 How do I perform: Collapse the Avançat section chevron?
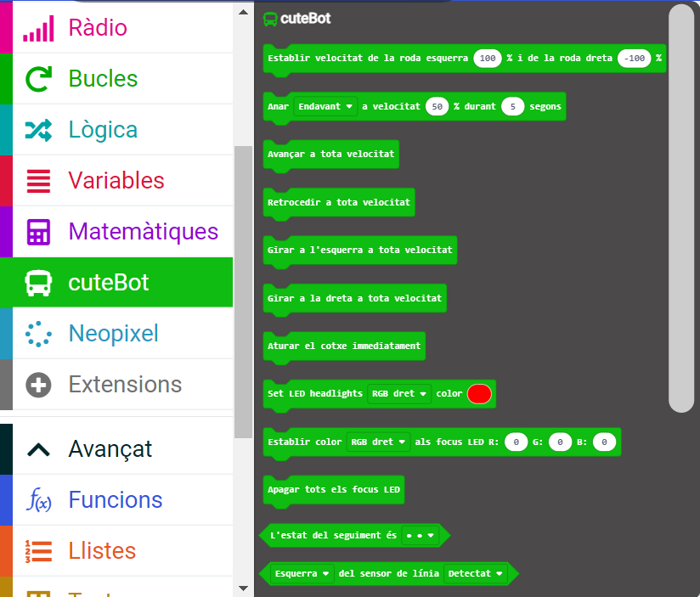[x=38, y=448]
